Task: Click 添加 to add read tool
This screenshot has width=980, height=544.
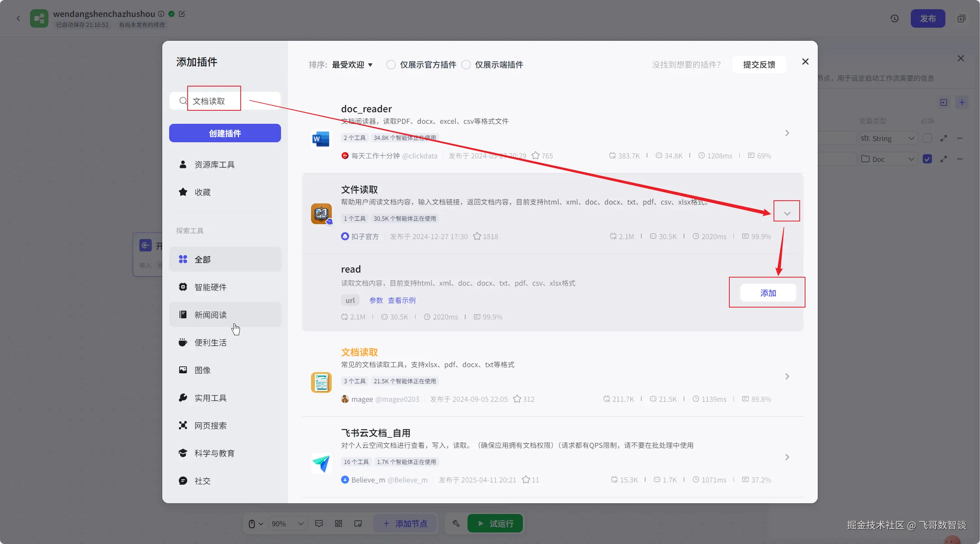Action: [x=768, y=293]
